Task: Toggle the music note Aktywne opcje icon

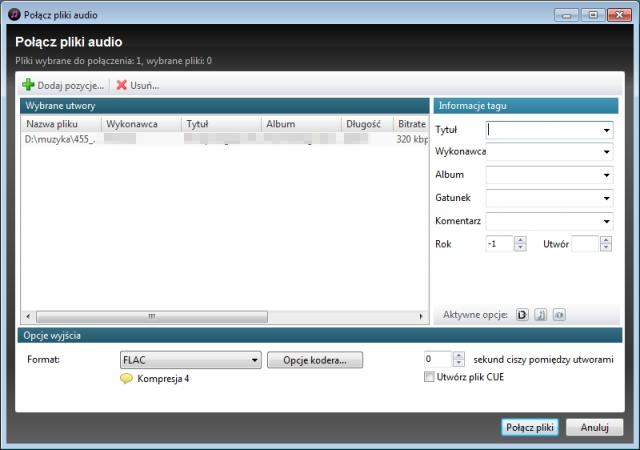Action: 540,315
